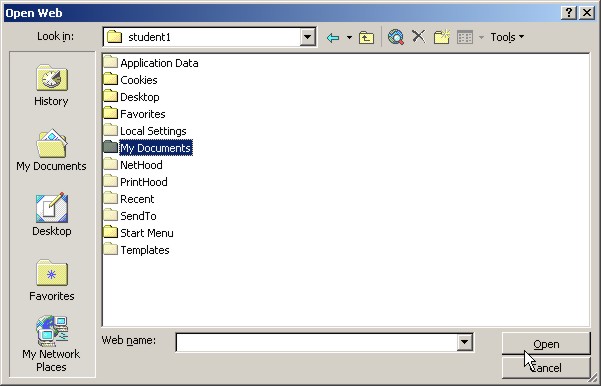Open My Documents in the places bar
This screenshot has height=386, width=601.
click(51, 150)
